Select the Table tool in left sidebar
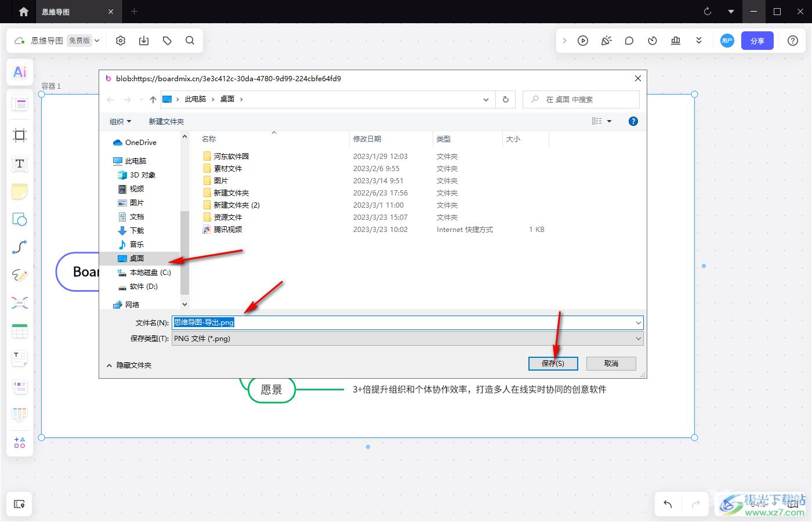The height and width of the screenshot is (522, 812). (20, 331)
